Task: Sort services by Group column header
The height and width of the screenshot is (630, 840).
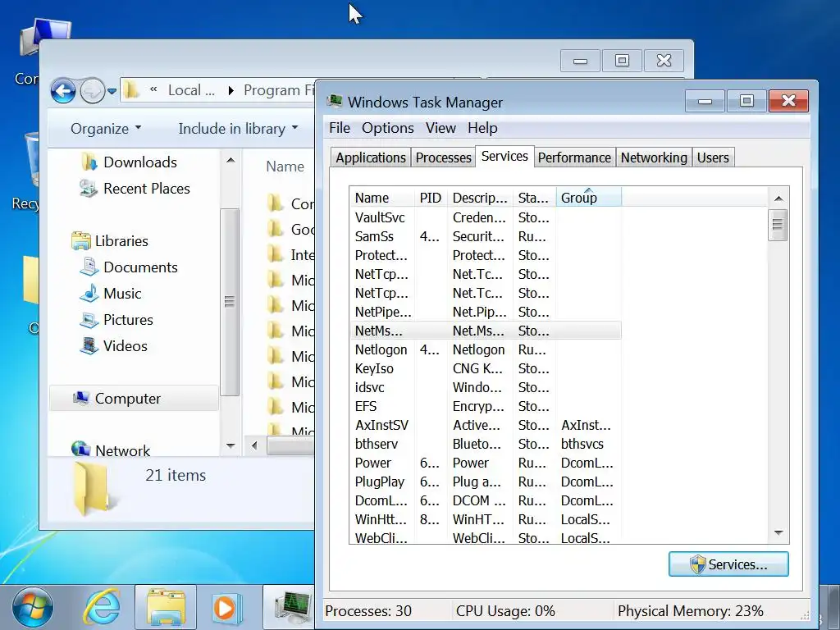Action: [589, 198]
